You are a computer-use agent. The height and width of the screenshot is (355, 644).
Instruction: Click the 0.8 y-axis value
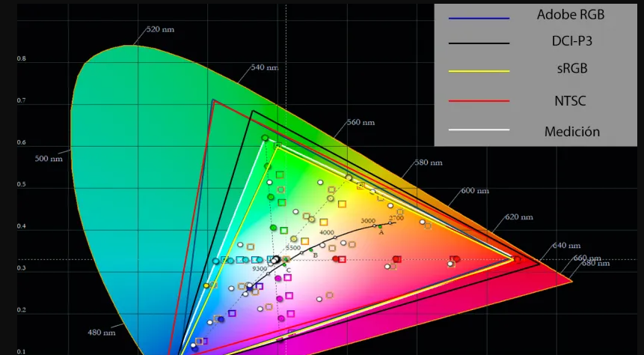pos(21,58)
